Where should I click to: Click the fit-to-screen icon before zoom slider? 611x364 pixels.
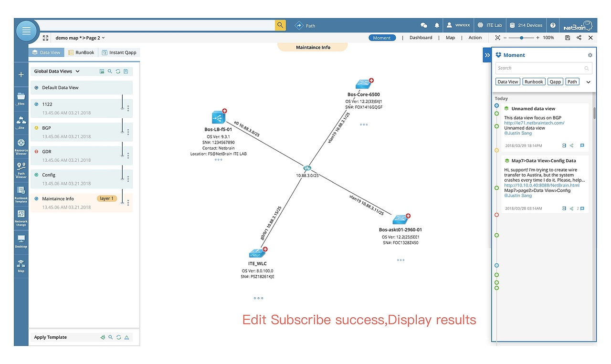(x=498, y=38)
